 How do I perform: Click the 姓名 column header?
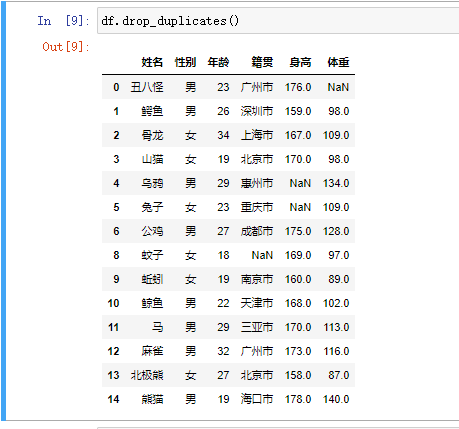click(152, 62)
